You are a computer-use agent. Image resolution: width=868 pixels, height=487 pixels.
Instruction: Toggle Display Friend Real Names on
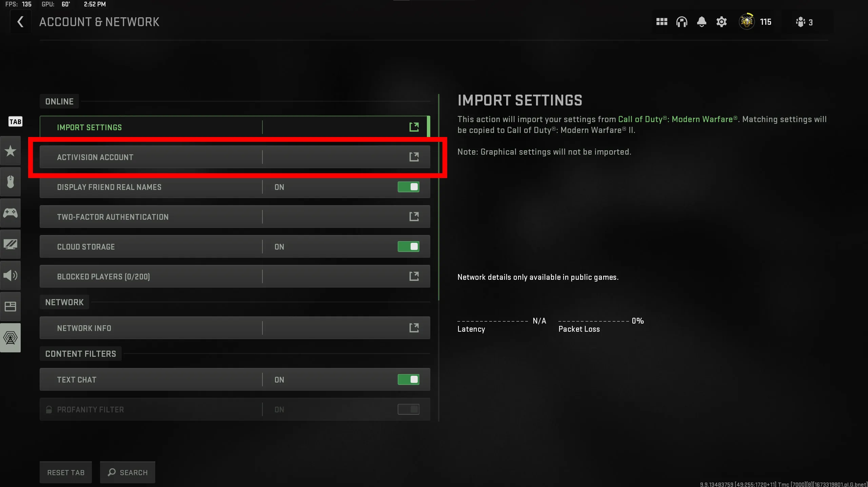coord(408,187)
